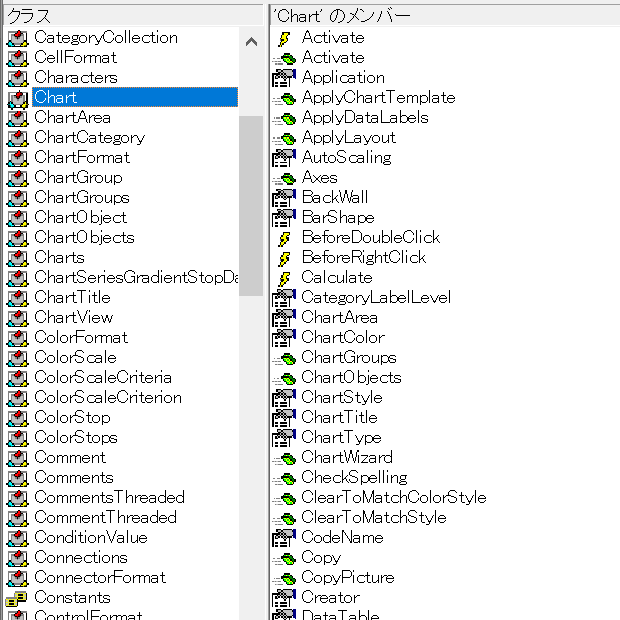The width and height of the screenshot is (620, 620).
Task: Select CommentsThreaded class
Action: tap(110, 497)
